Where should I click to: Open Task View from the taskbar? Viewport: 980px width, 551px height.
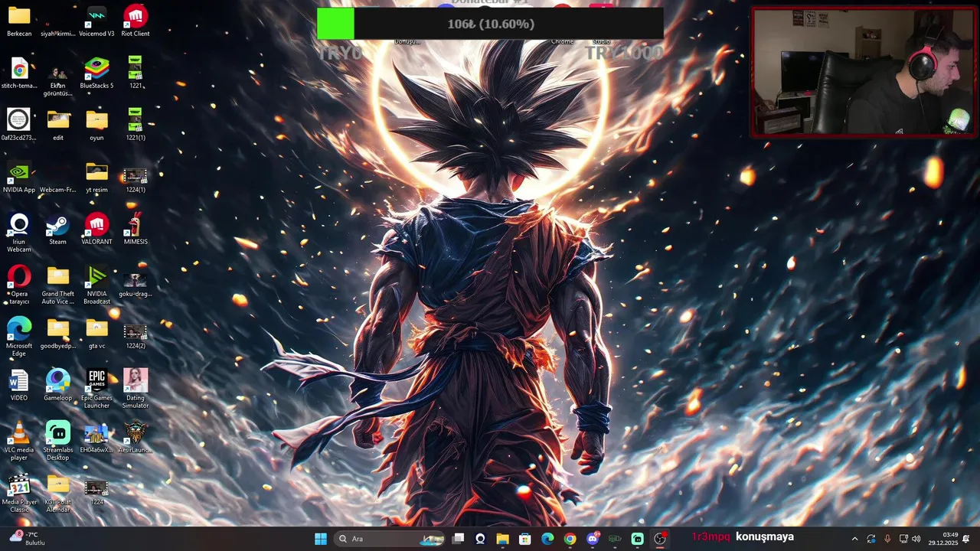[458, 539]
